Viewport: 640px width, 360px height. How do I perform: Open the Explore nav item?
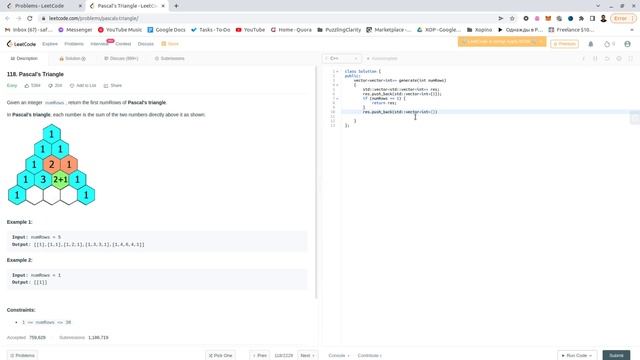(50, 44)
